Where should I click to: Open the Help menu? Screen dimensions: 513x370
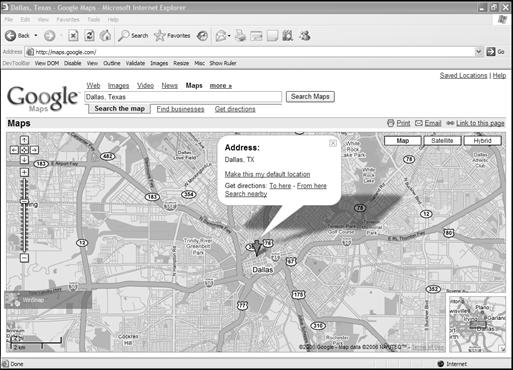click(x=113, y=20)
